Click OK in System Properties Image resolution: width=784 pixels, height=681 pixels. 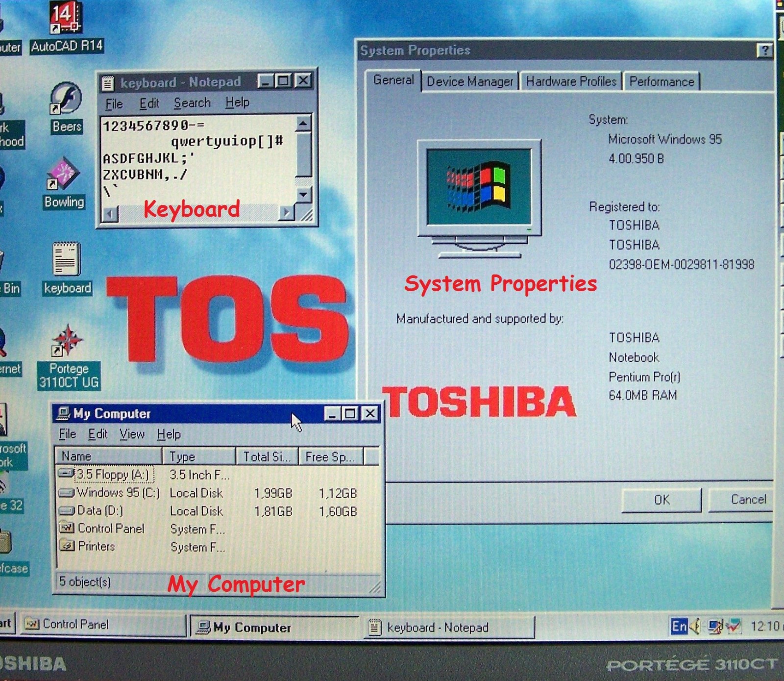pos(661,500)
